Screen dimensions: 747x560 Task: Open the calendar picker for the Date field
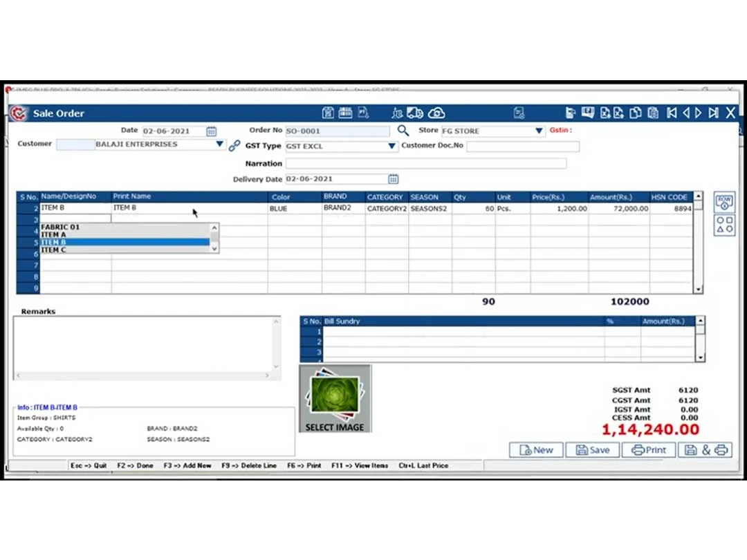tap(212, 131)
